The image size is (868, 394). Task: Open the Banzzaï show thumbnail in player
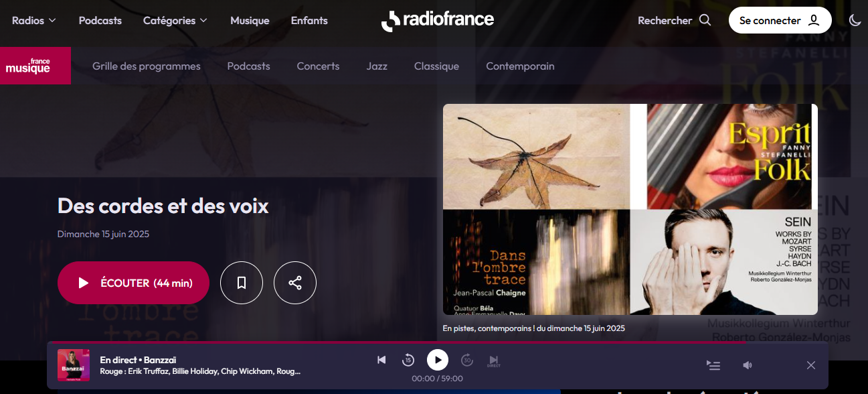coord(74,365)
